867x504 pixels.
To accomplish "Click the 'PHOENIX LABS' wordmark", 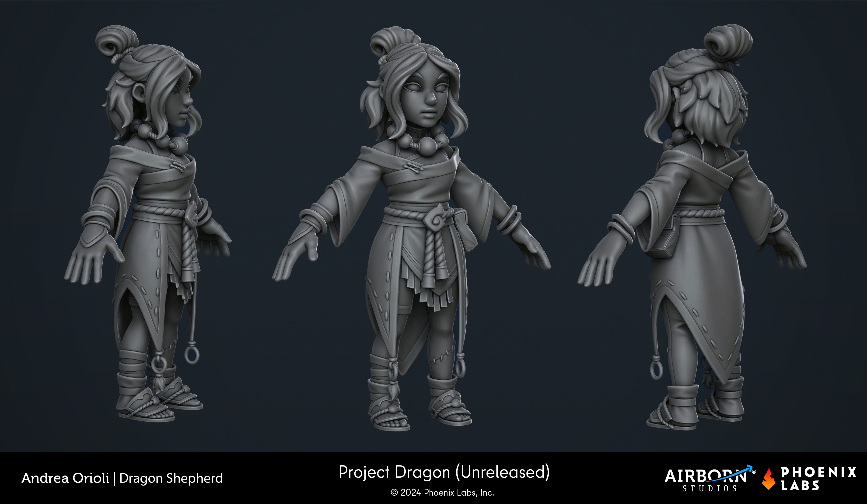I will [818, 479].
